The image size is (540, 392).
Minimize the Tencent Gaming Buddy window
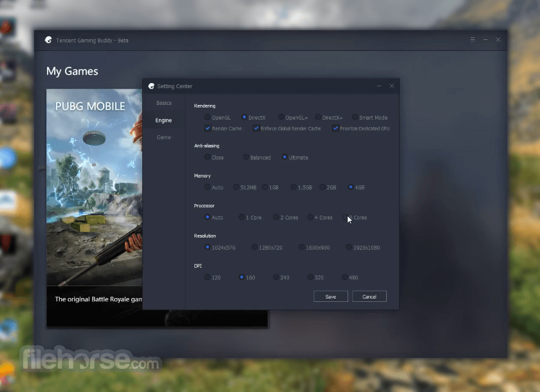click(485, 40)
